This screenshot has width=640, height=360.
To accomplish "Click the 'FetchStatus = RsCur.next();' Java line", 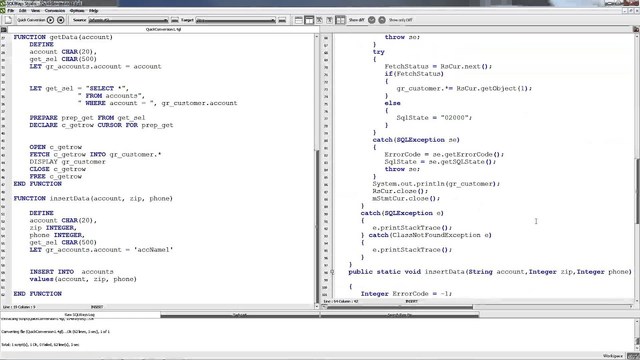I will [438, 67].
